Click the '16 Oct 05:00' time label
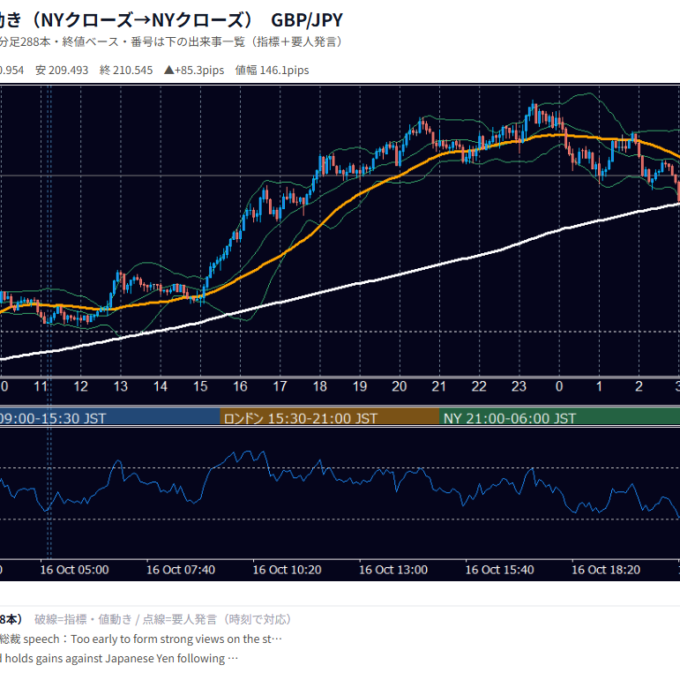This screenshot has width=680, height=680. point(75,569)
